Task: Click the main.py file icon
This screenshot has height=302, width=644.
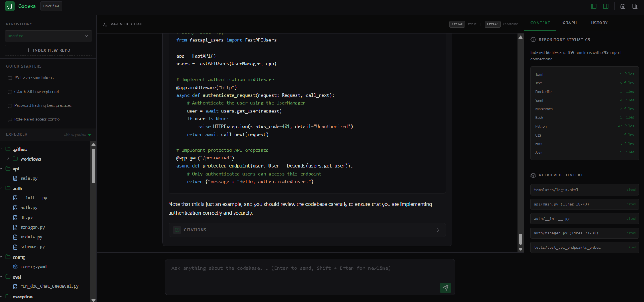Action: tap(15, 178)
